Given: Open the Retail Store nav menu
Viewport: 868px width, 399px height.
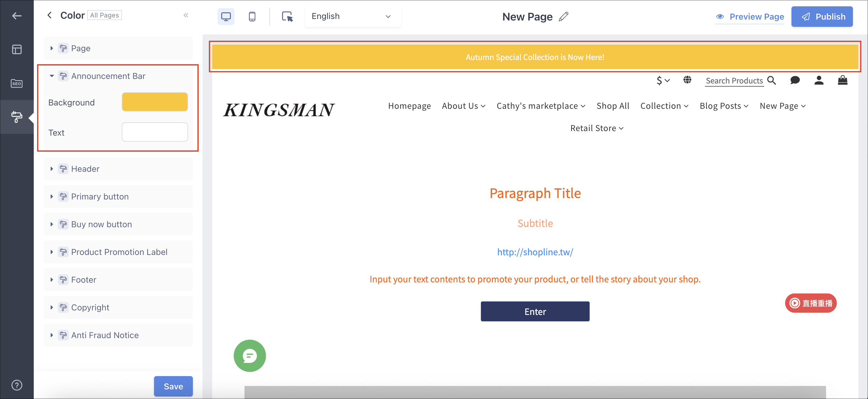Looking at the screenshot, I should click(597, 128).
